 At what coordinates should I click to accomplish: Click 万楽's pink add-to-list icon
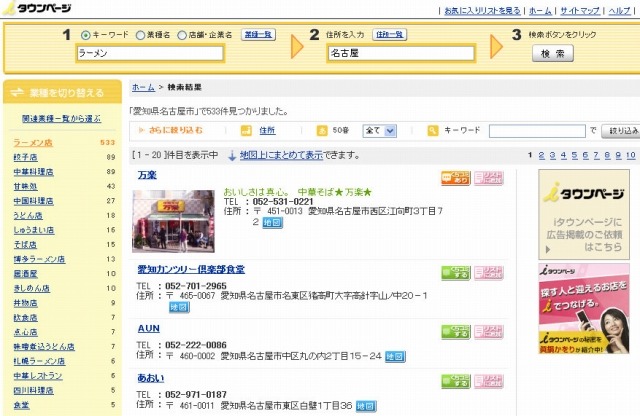489,178
